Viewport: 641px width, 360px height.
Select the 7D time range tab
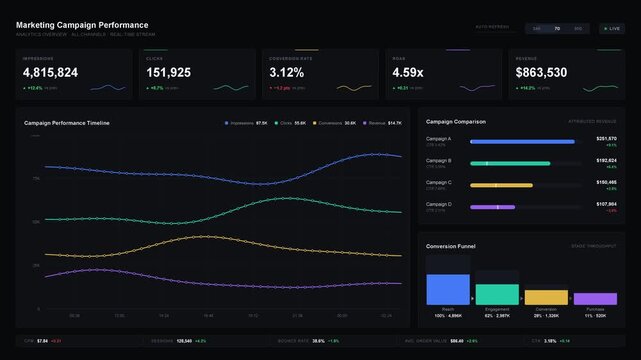click(557, 29)
